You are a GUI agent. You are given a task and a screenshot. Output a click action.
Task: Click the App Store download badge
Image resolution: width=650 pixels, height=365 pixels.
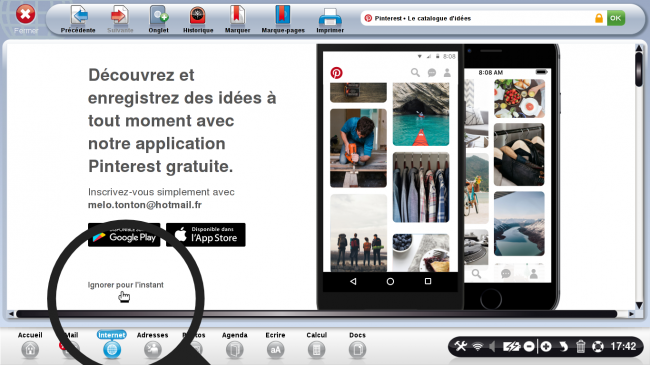pyautogui.click(x=206, y=235)
